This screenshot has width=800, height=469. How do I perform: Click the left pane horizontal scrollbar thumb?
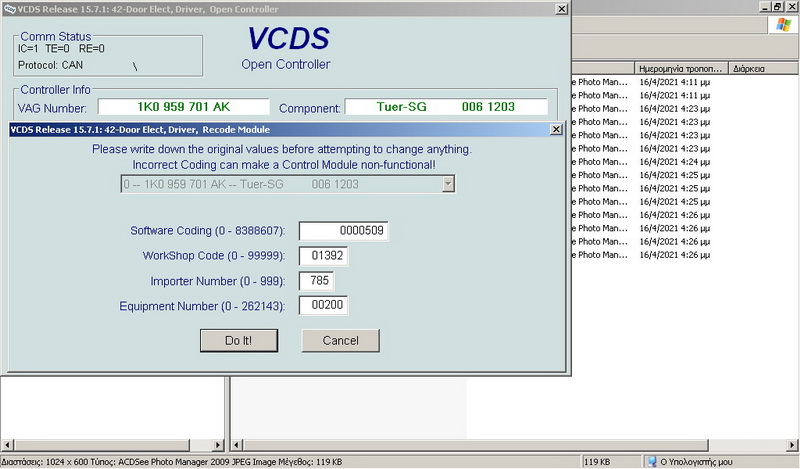tap(101, 445)
